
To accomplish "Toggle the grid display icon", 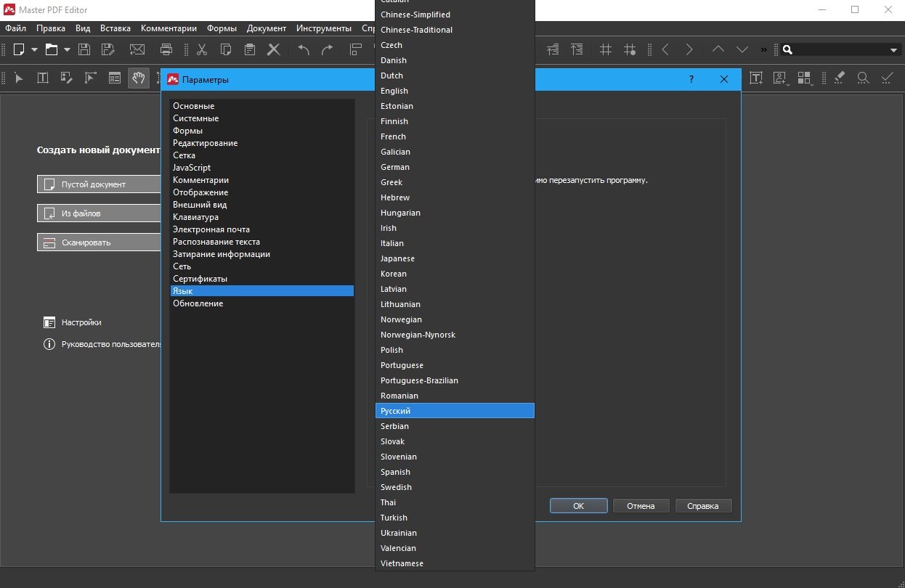I will pos(605,49).
